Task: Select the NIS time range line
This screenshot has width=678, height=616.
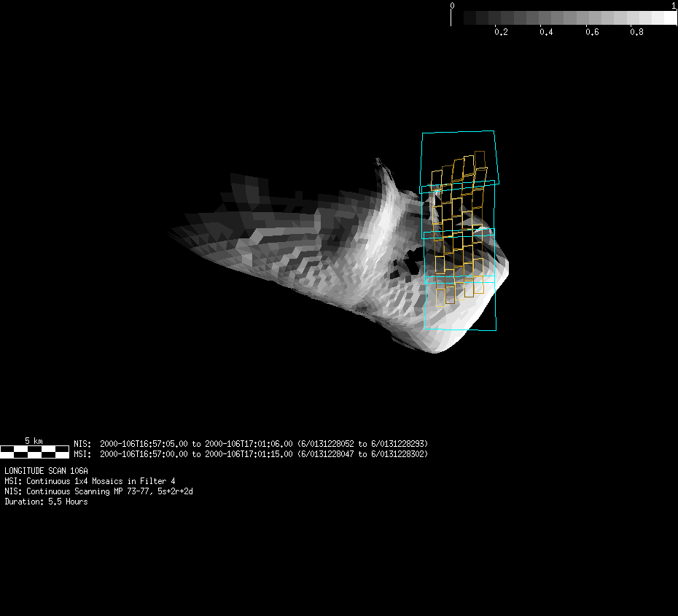Action: point(251,444)
